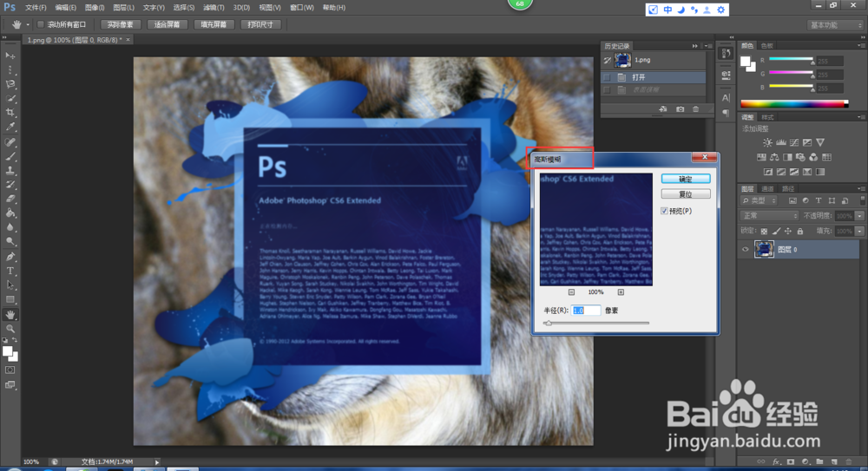Enable Scroll All Windows checkbox
The width and height of the screenshot is (868, 471).
coord(41,24)
